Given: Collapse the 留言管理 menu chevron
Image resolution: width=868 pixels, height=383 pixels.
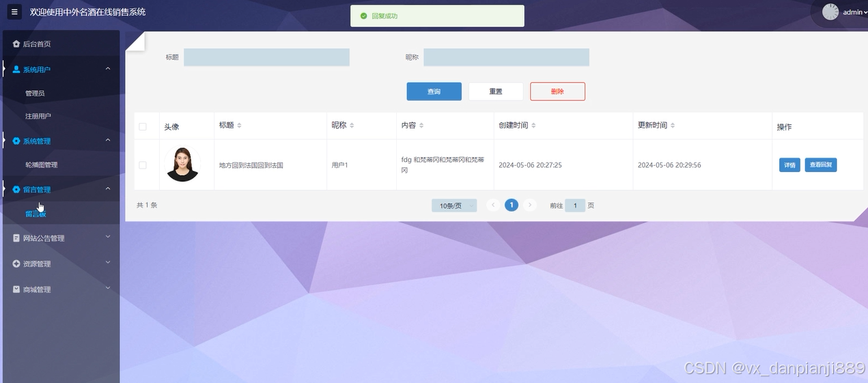Looking at the screenshot, I should [108, 188].
